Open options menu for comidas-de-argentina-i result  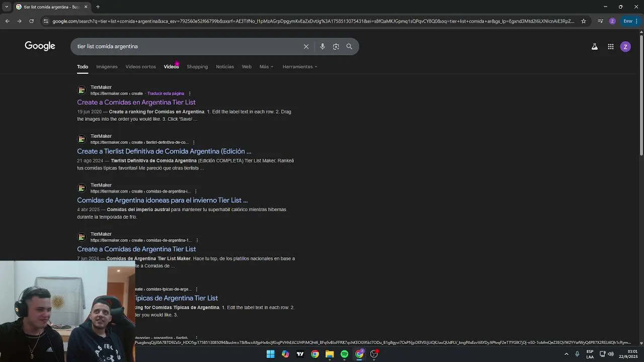coord(196,192)
